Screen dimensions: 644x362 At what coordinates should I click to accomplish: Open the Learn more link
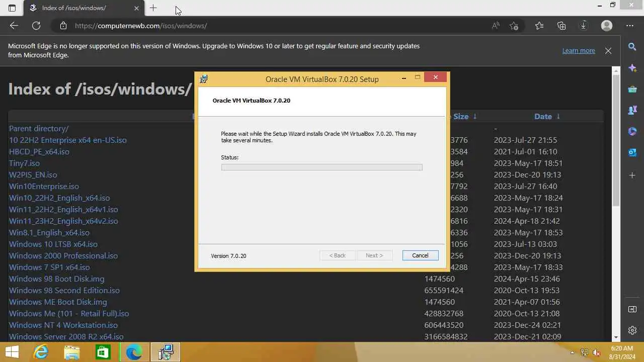click(579, 51)
